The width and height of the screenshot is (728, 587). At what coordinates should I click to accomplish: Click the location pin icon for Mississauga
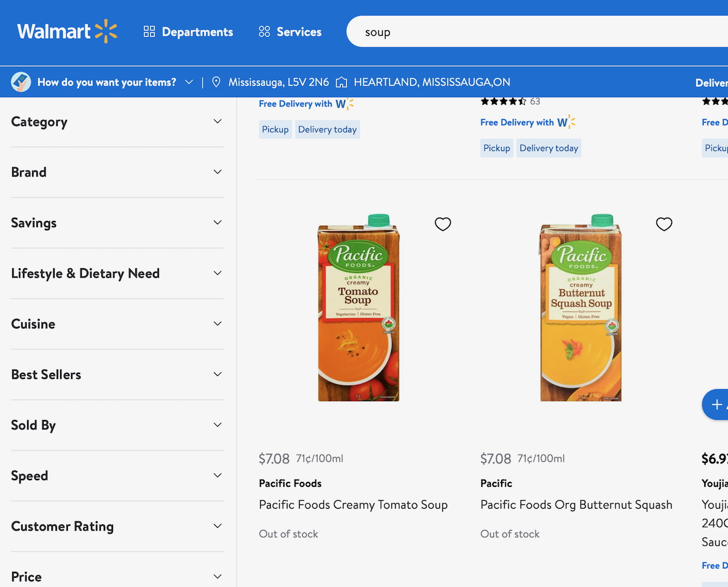216,82
